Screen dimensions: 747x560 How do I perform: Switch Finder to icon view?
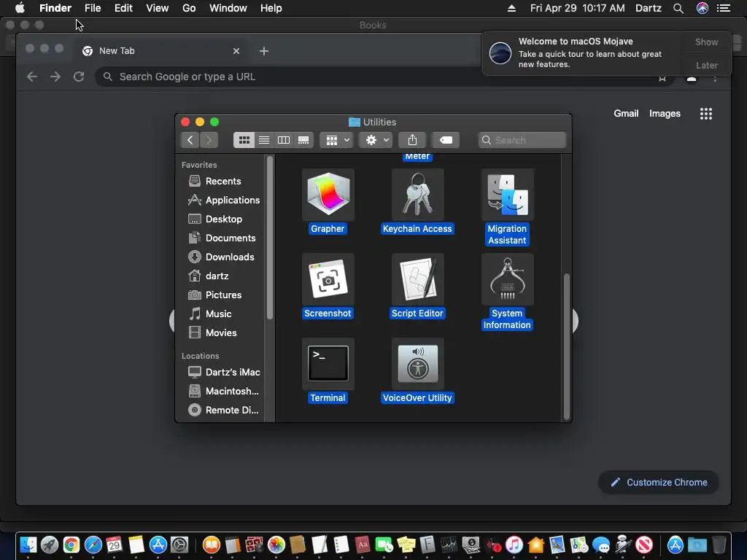244,140
